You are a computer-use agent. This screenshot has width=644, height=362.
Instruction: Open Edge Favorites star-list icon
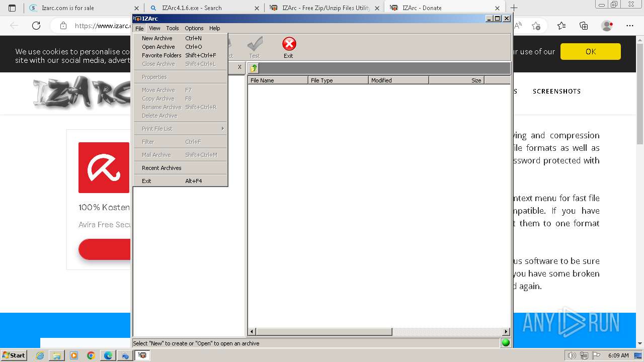tap(561, 26)
